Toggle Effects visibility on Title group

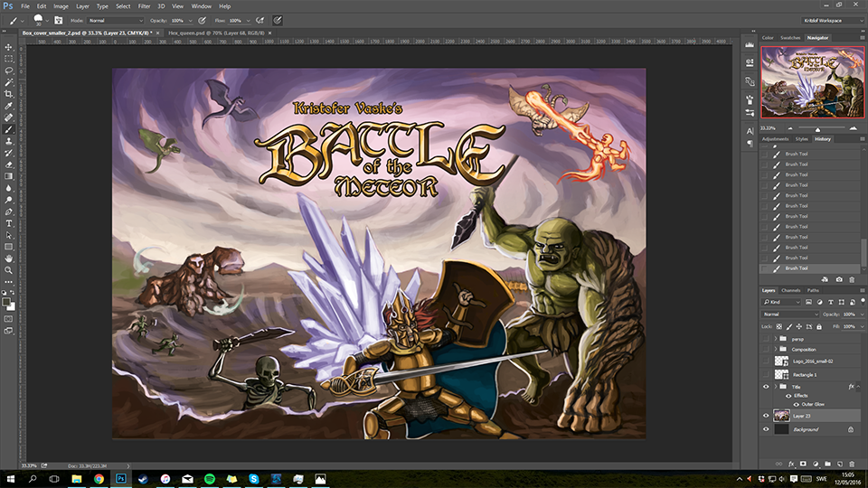[x=788, y=396]
